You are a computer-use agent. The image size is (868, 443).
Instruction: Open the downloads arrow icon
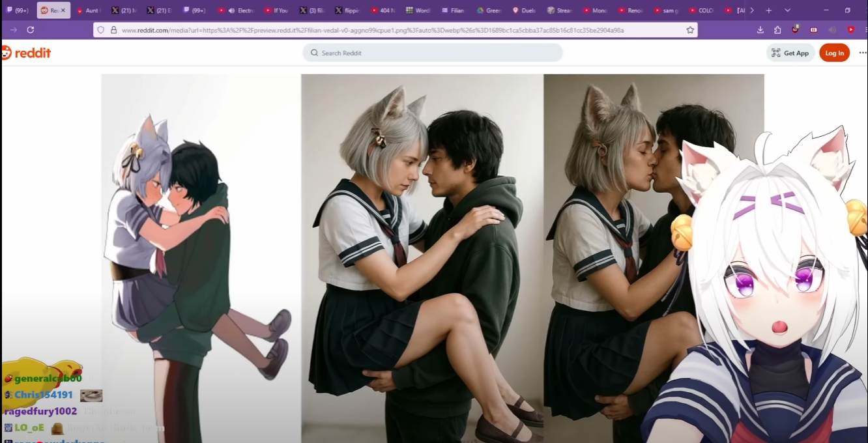pos(760,30)
